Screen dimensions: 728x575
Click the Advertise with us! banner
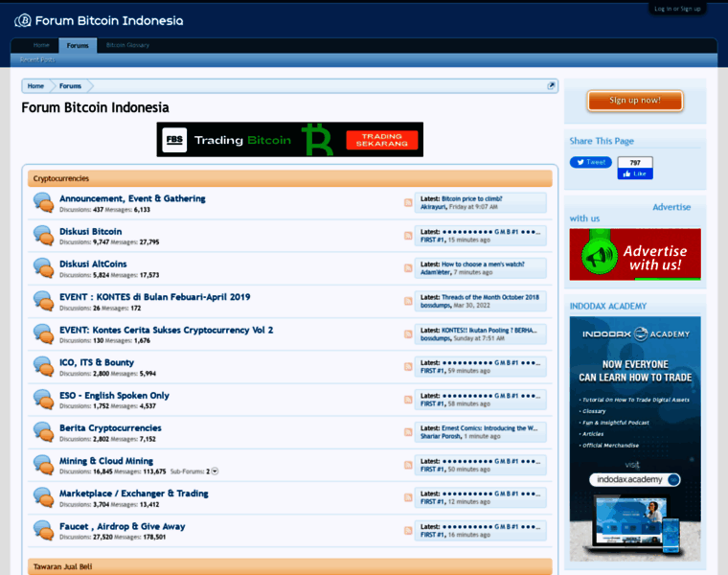pos(635,255)
